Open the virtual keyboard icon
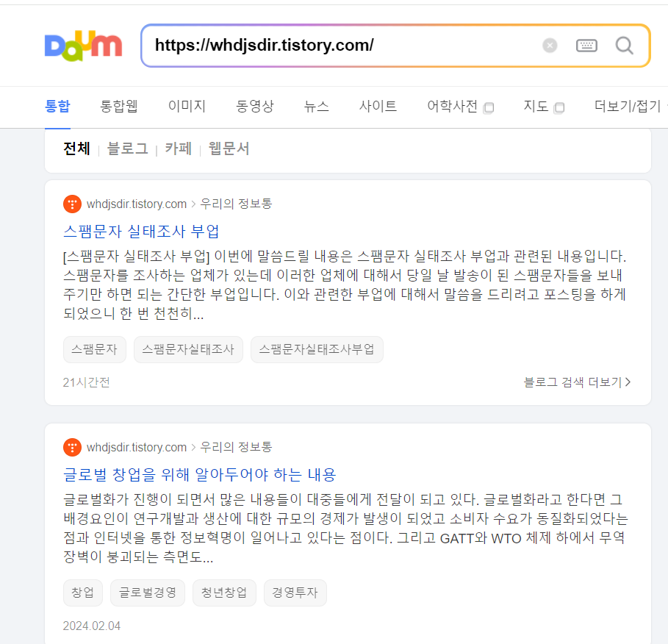 click(x=586, y=45)
